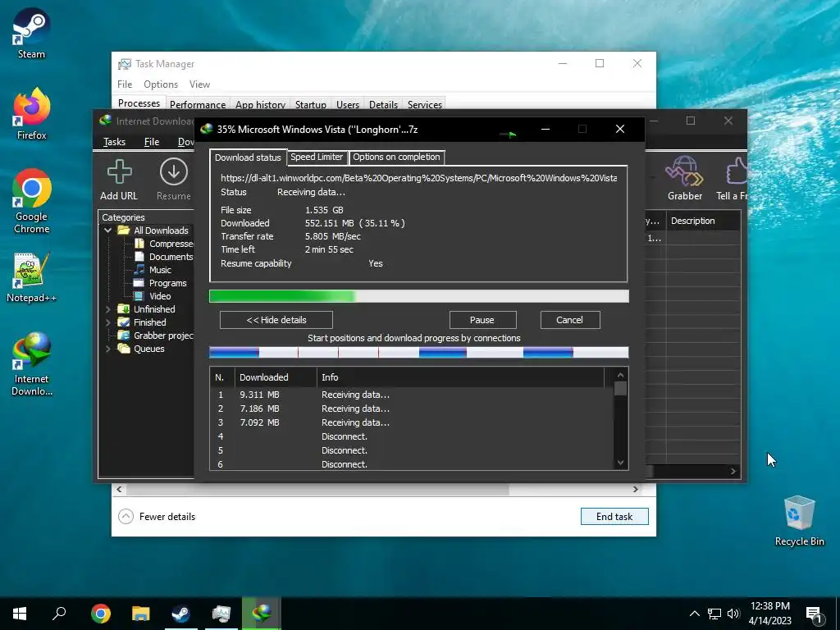
Task: Select the Compressed category folder
Action: (x=163, y=244)
